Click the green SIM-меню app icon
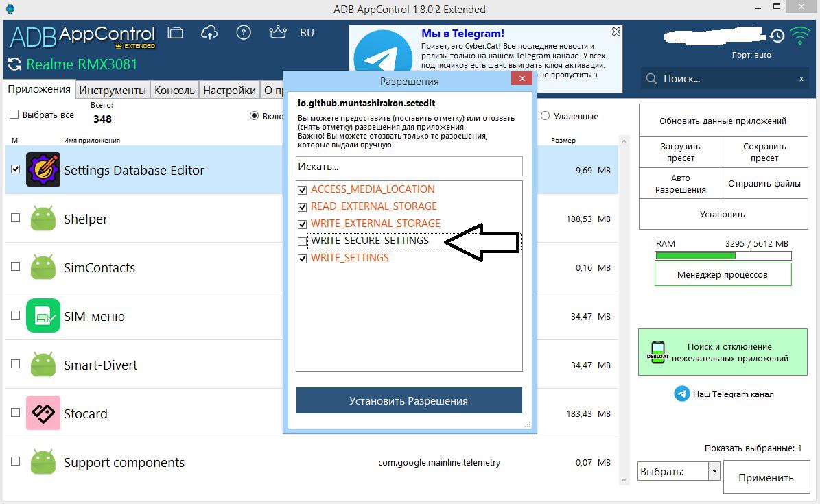The height and width of the screenshot is (504, 820). click(43, 315)
